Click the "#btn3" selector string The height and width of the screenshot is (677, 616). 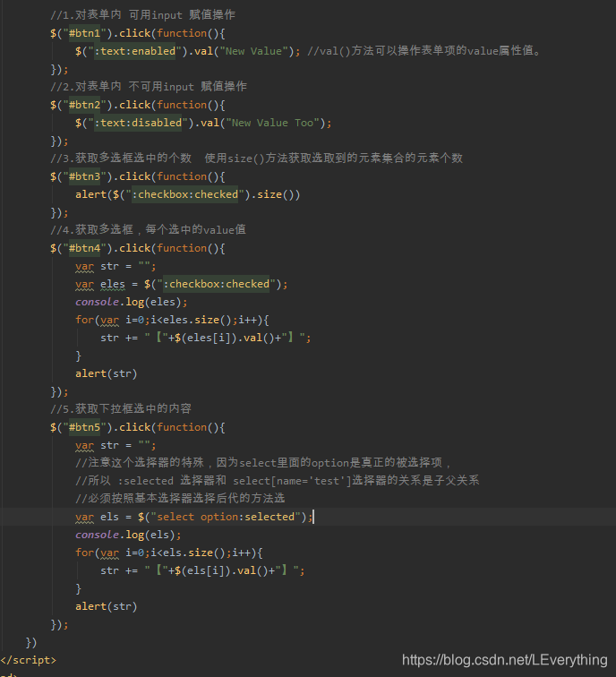(x=84, y=176)
